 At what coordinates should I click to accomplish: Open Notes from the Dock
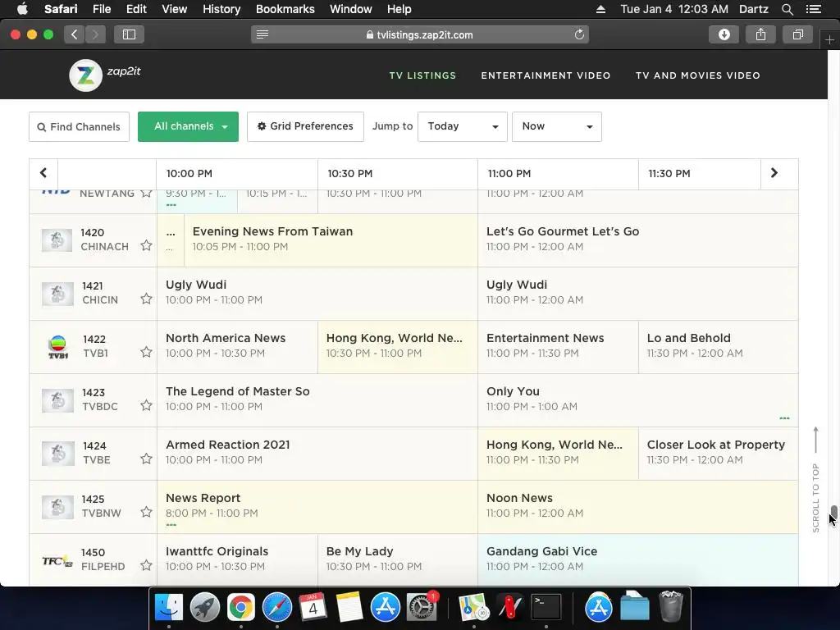coord(349,608)
